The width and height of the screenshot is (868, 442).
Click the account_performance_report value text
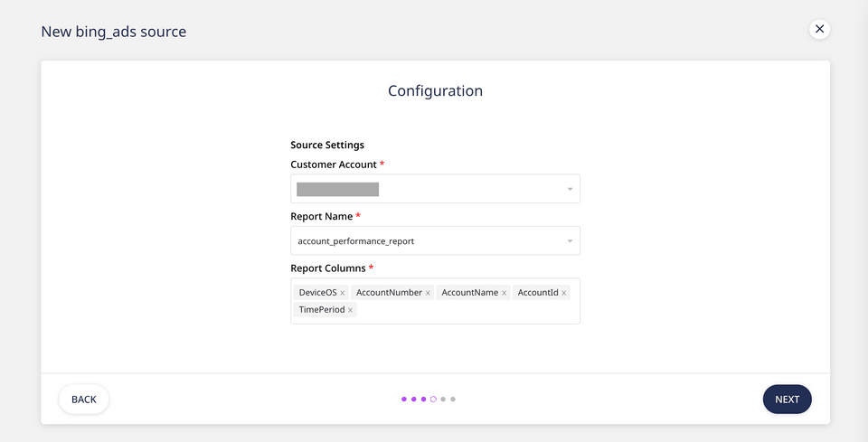[356, 241]
